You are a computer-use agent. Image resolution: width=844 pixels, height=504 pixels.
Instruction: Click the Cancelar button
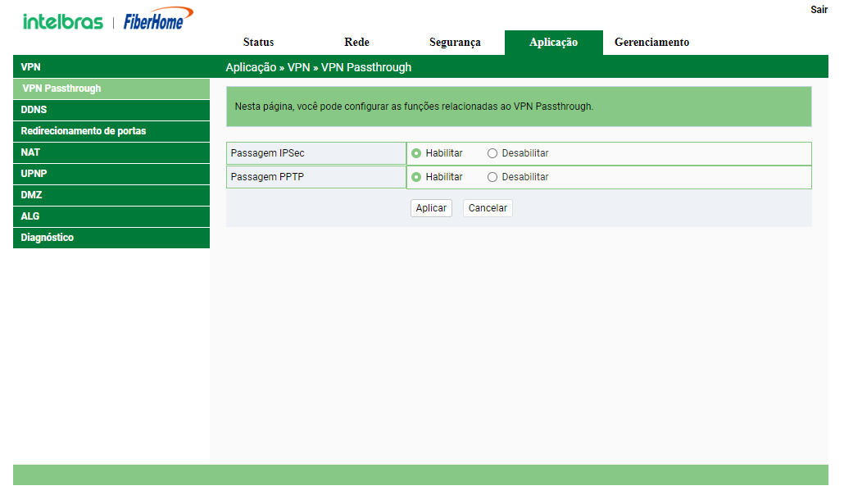488,208
